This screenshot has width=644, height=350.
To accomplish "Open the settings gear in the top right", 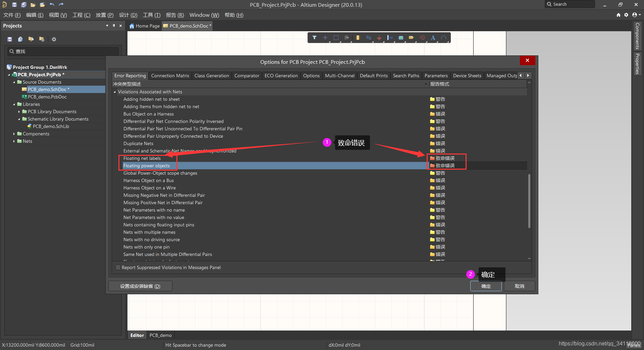I will pos(626,15).
